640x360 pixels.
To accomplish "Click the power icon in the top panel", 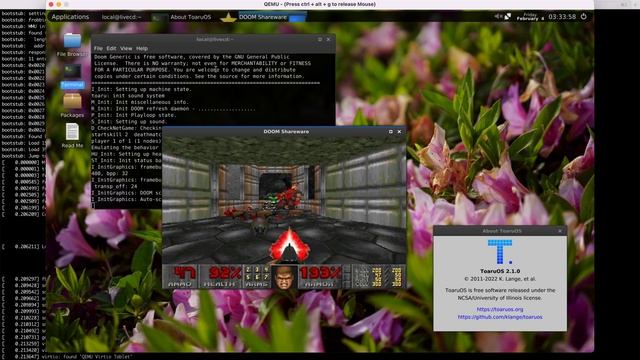I will pyautogui.click(x=584, y=16).
